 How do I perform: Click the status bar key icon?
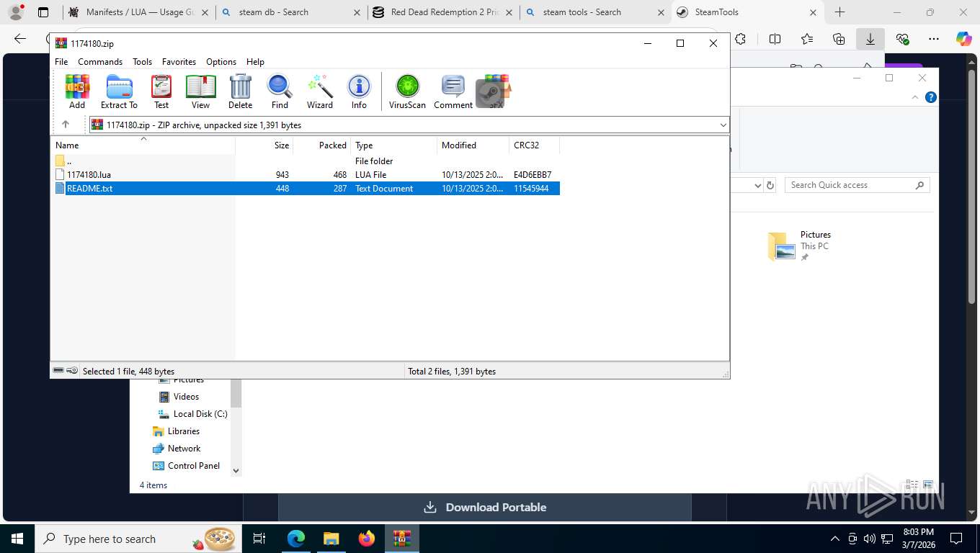[x=72, y=371]
